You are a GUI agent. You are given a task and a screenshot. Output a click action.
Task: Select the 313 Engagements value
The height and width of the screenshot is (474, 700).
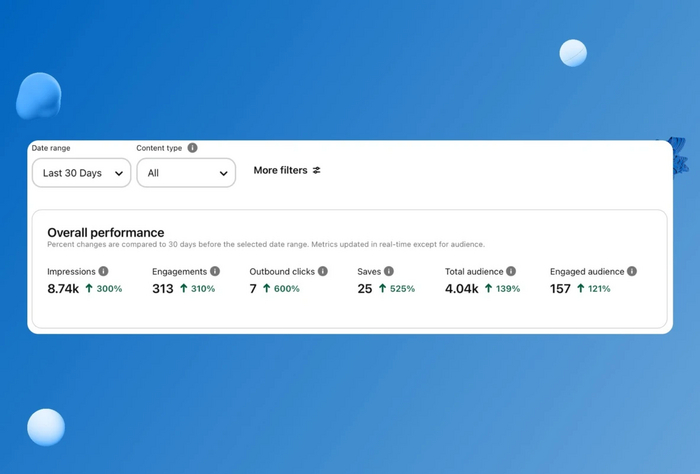(163, 289)
